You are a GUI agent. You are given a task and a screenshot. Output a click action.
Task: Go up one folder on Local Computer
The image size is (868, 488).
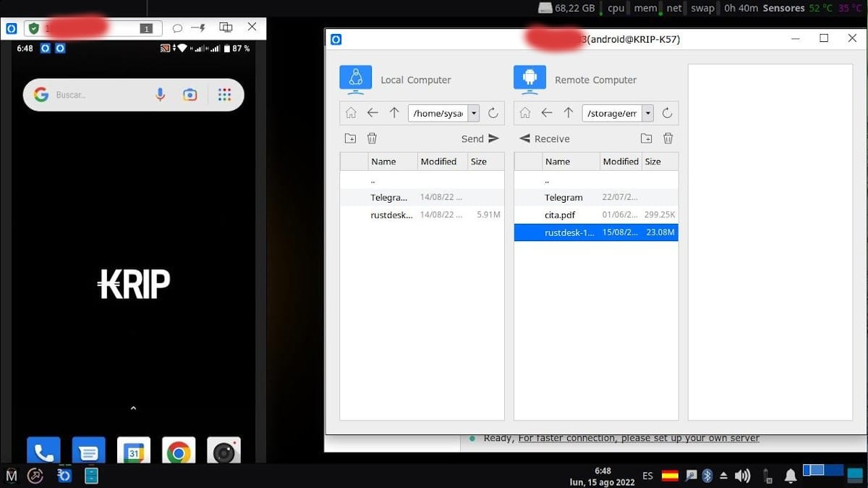coord(394,113)
